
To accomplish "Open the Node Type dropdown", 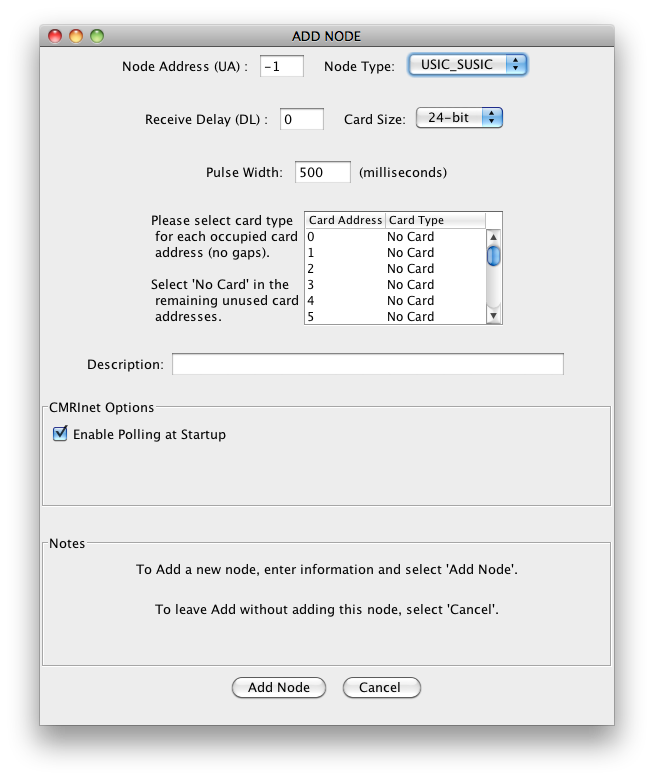I will click(x=467, y=65).
